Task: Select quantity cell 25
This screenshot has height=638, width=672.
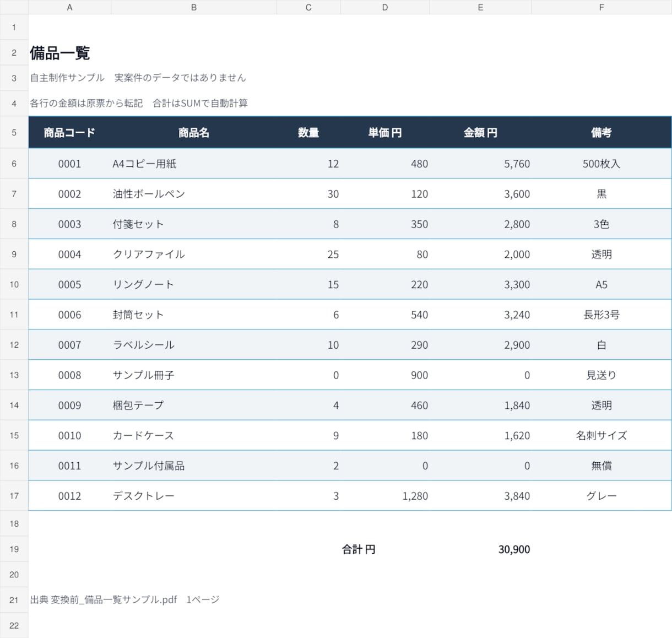Action: pyautogui.click(x=308, y=255)
